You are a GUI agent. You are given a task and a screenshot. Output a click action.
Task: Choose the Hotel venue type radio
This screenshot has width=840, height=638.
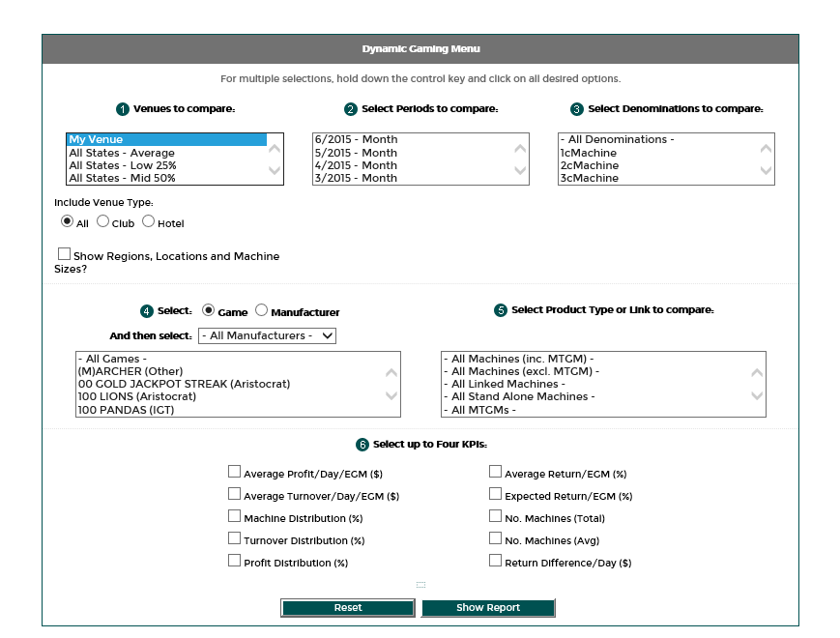149,221
